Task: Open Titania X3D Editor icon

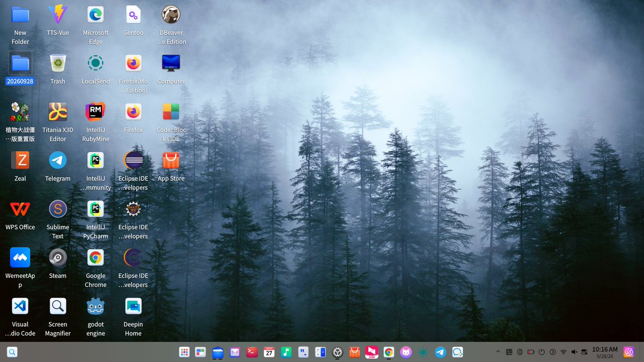Action: [x=57, y=112]
